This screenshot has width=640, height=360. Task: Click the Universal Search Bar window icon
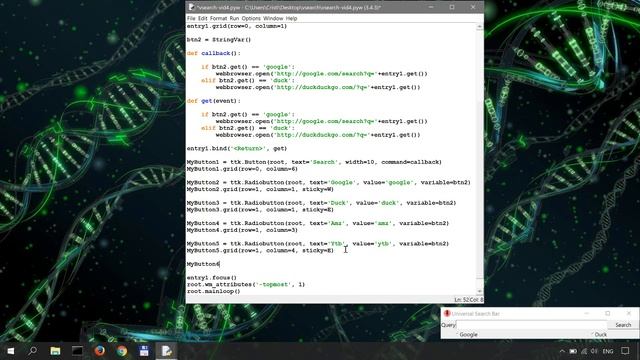(447, 313)
